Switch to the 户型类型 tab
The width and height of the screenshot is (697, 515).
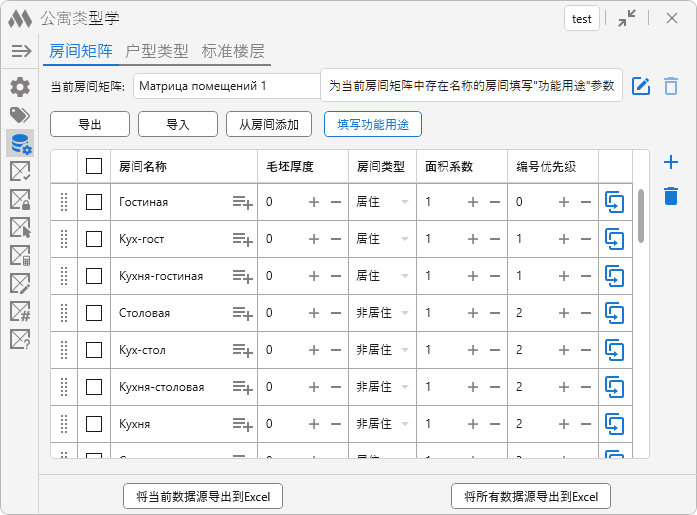tap(156, 51)
